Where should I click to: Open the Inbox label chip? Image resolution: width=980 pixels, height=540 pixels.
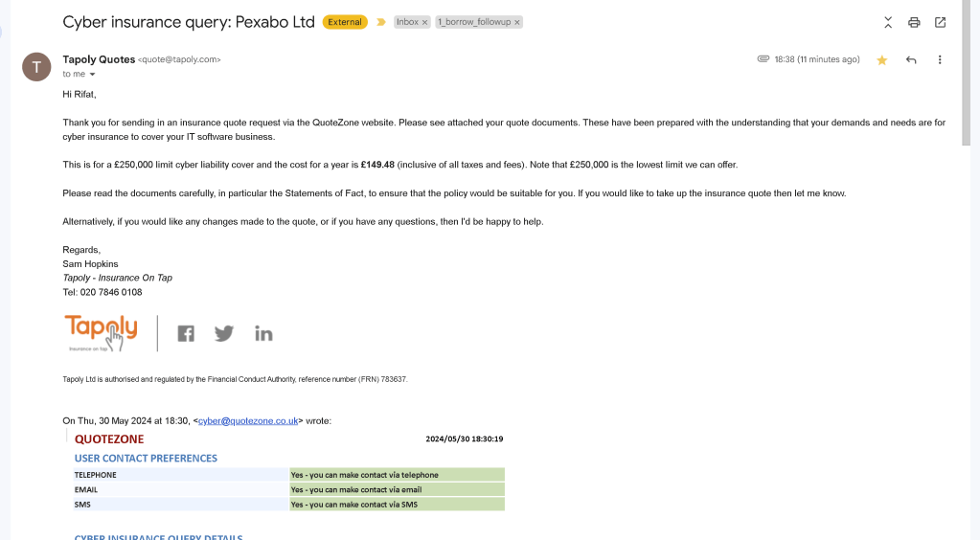click(407, 22)
